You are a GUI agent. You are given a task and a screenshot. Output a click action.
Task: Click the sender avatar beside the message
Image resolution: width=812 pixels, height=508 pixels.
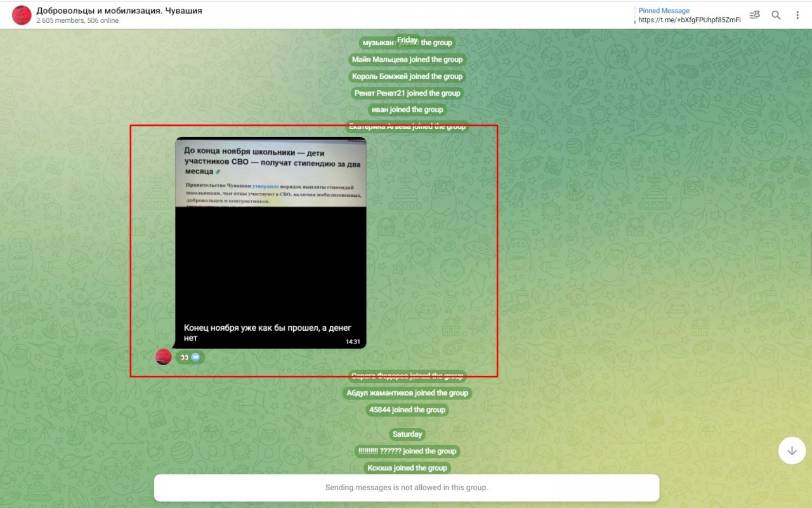(164, 357)
